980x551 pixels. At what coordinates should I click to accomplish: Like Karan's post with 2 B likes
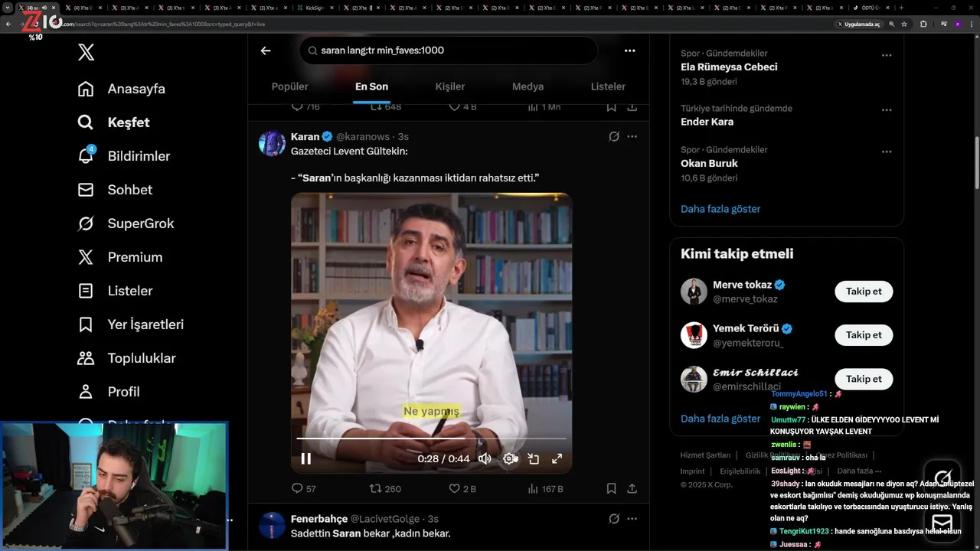462,488
